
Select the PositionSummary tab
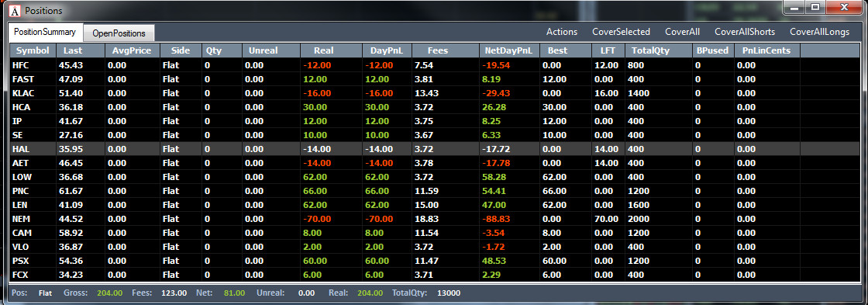(45, 32)
